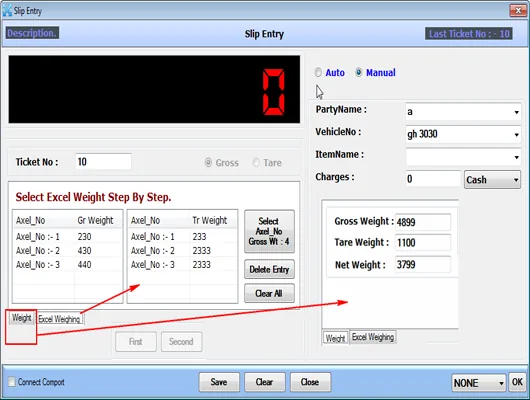Switch to the left Excel Weighing tab
The image size is (530, 400).
pos(59,319)
